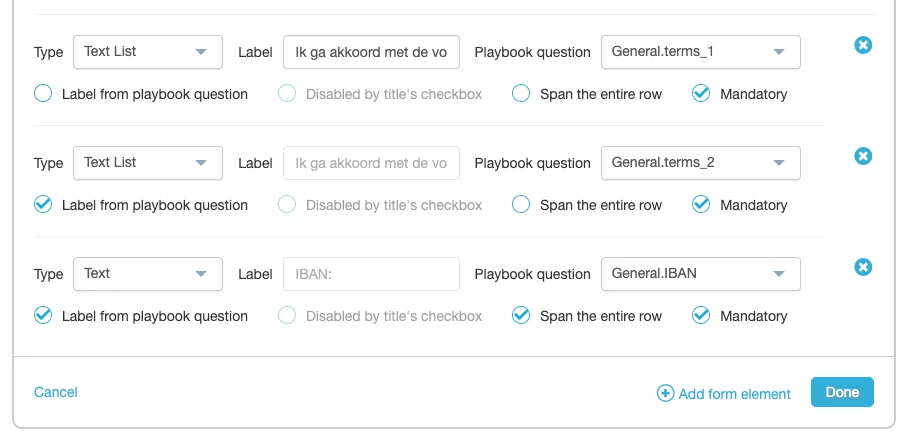Expand the General.terms_2 playbook question dropdown
This screenshot has width=903, height=432.
click(700, 163)
